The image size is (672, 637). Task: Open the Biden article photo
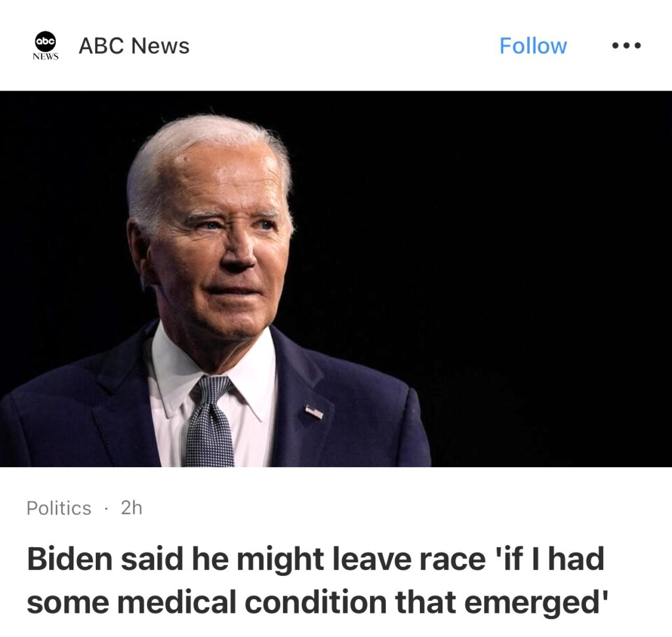[336, 278]
